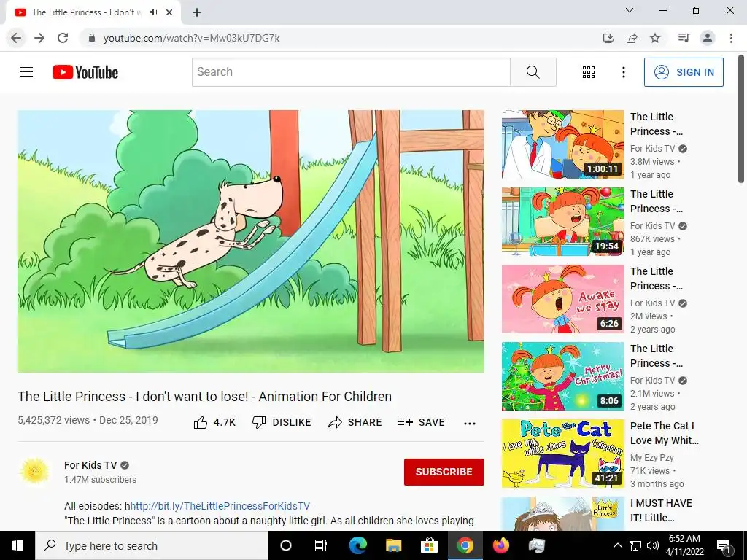Screen dimensions: 747x560
Task: Launch Microsoft Edge from taskbar
Action: click(358, 545)
